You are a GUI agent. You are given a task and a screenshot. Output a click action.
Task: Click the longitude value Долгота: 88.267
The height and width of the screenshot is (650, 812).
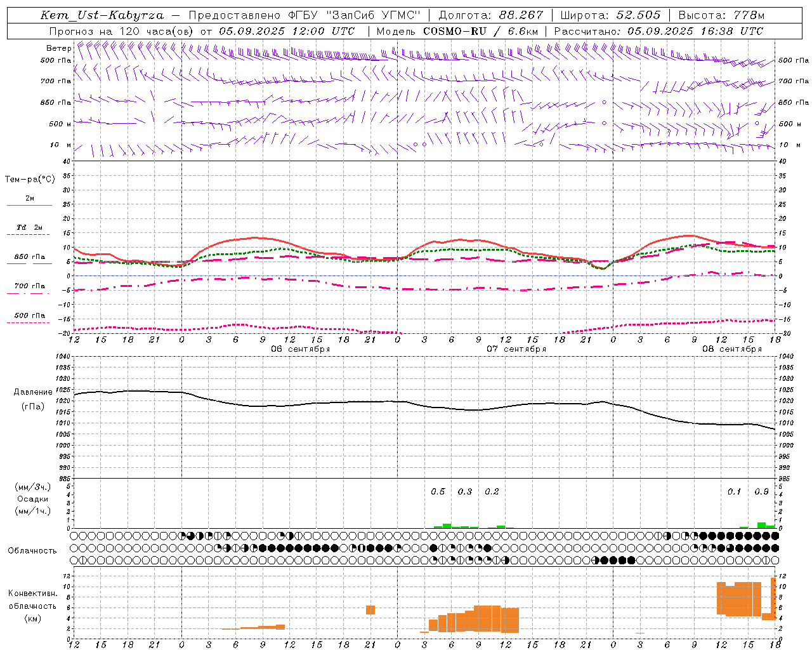coord(491,15)
